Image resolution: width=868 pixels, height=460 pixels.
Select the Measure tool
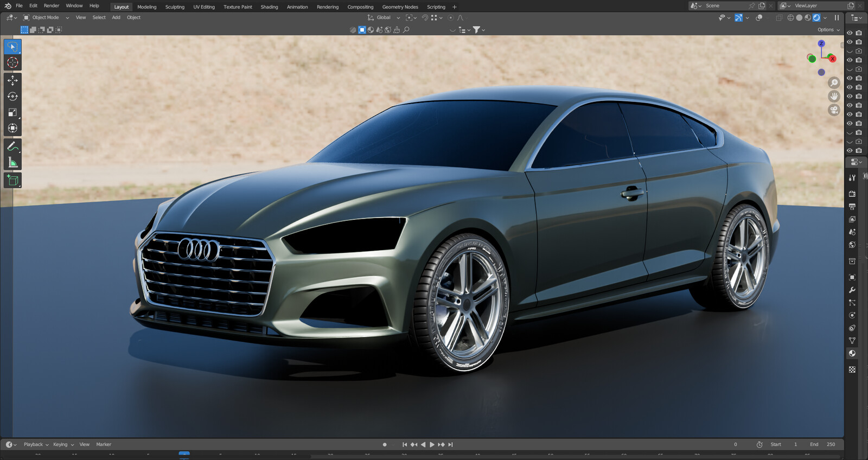(12, 163)
